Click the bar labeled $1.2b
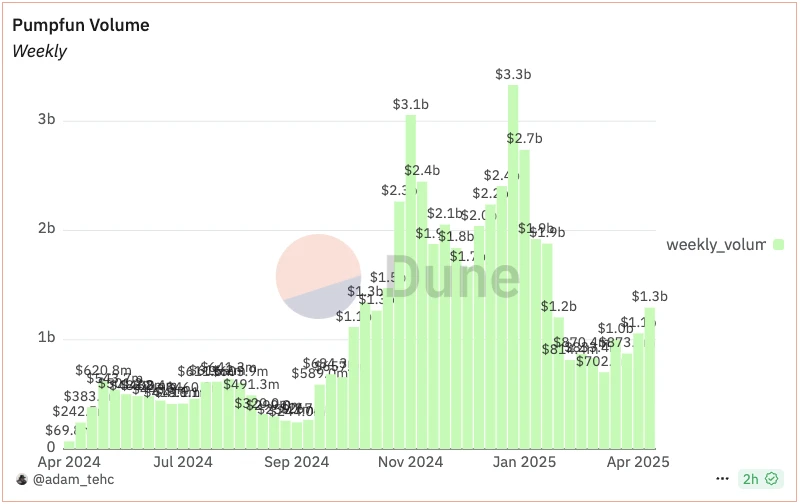The image size is (801, 504). pos(558,385)
